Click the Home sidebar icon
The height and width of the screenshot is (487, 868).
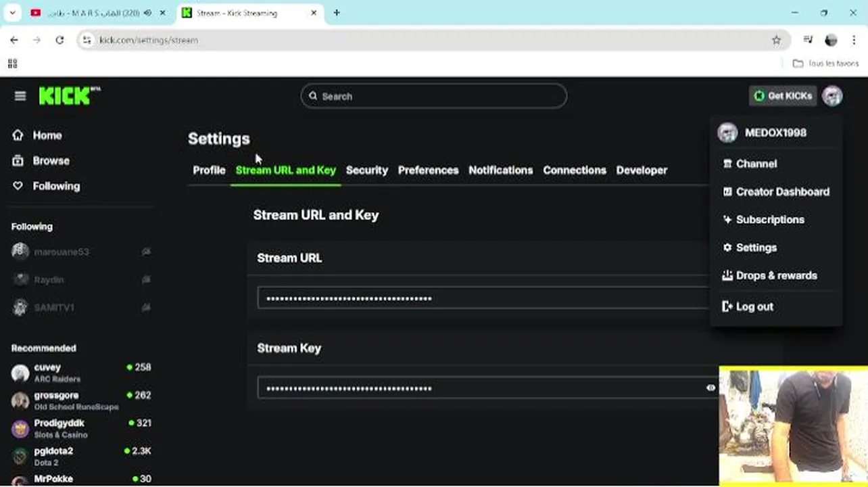[x=18, y=135]
